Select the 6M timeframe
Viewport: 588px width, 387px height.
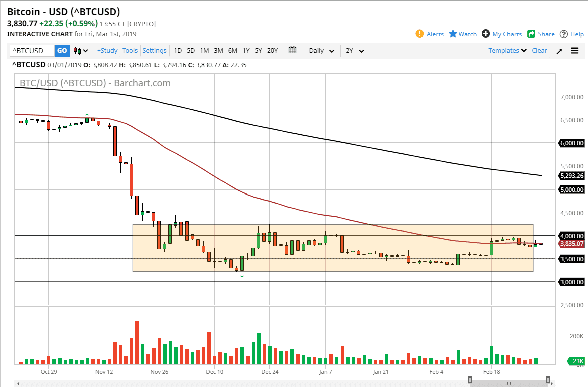(232, 50)
